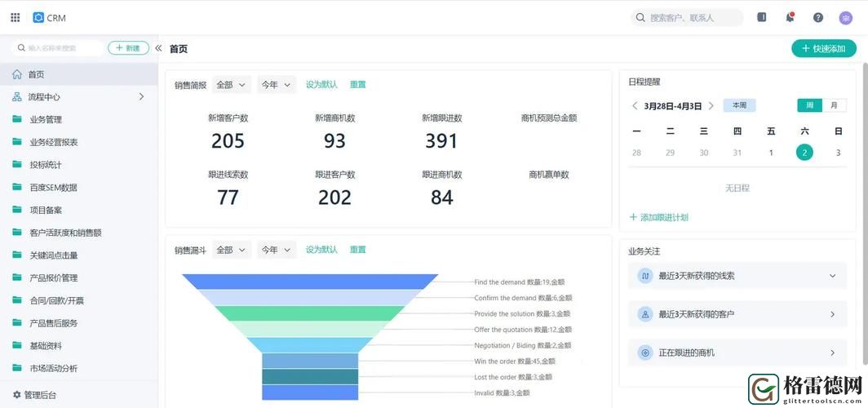Open the 产品售后服务 folder
The image size is (868, 408).
(17, 323)
